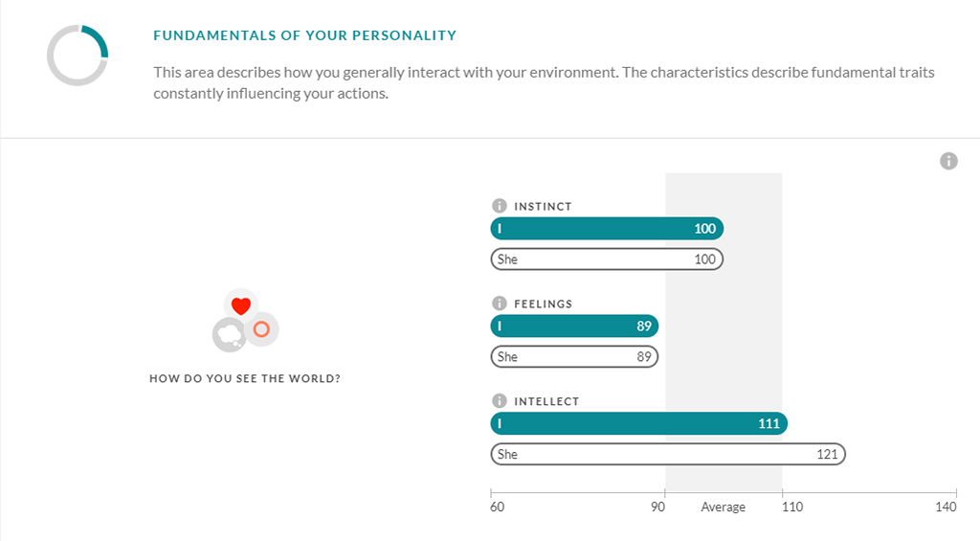The width and height of the screenshot is (980, 541).
Task: Click the 'Fundamentals of Your Personality' heading
Action: [305, 35]
